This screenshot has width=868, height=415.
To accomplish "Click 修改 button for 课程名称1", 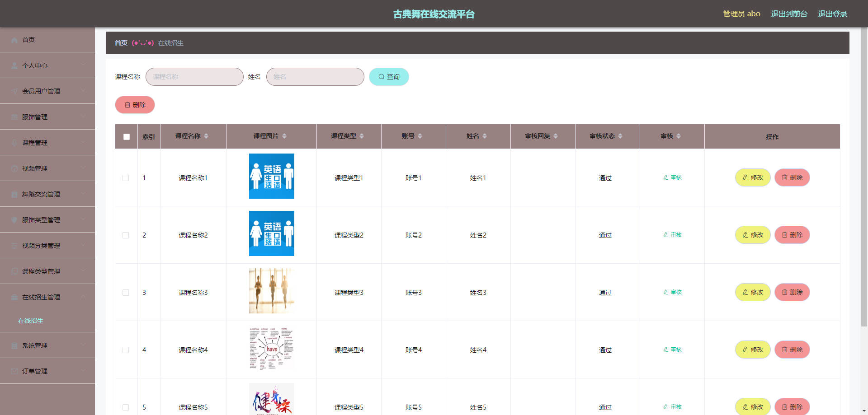I will pos(753,177).
